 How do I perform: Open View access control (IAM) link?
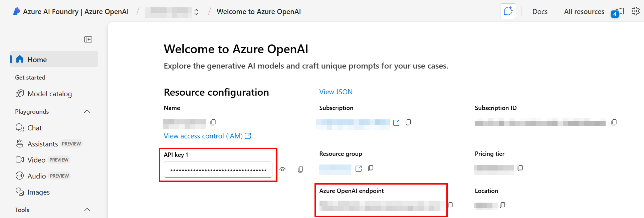[x=207, y=136]
